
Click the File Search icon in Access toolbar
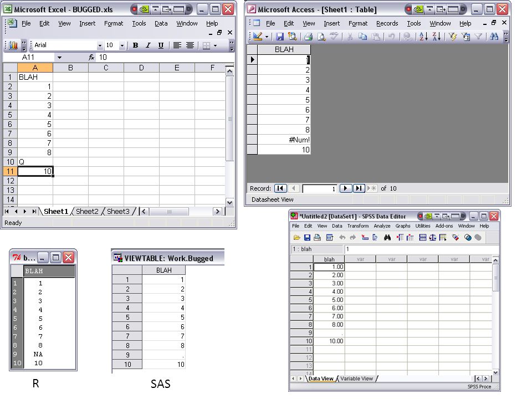[292, 37]
